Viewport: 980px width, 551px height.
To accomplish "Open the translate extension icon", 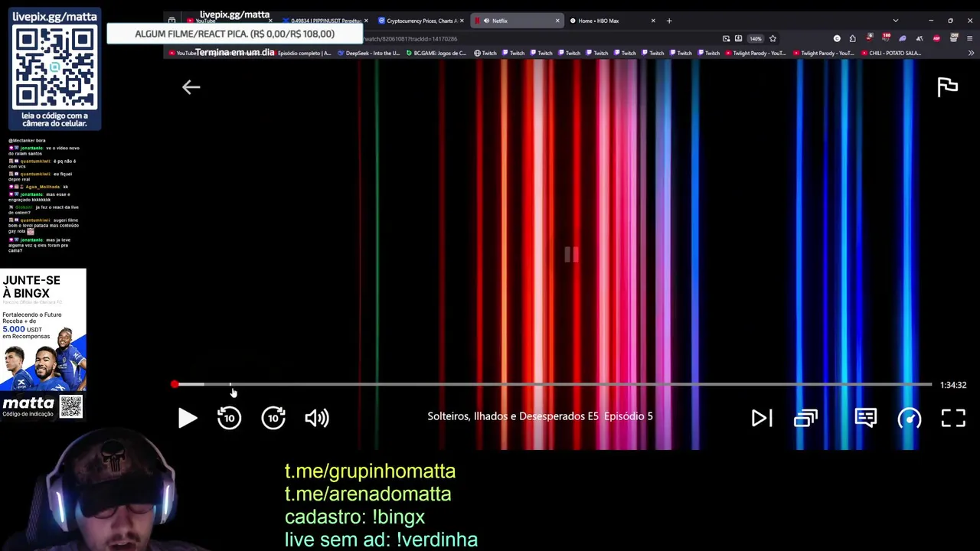I will [920, 38].
